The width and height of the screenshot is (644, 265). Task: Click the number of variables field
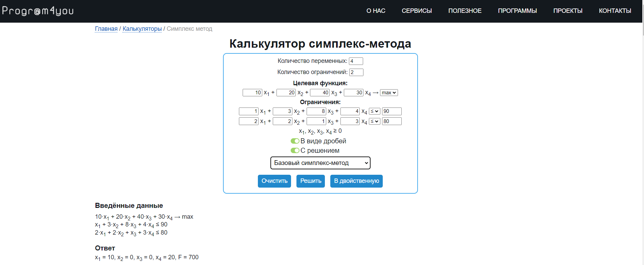pos(356,61)
